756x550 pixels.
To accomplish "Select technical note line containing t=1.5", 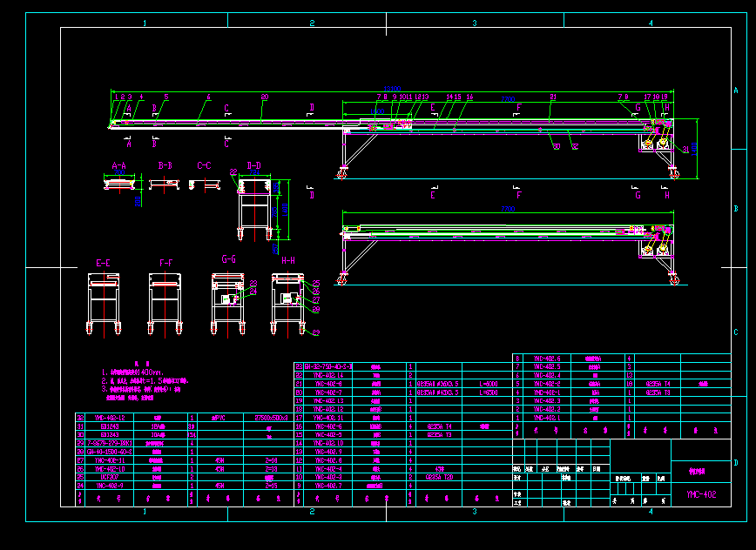I will point(145,380).
